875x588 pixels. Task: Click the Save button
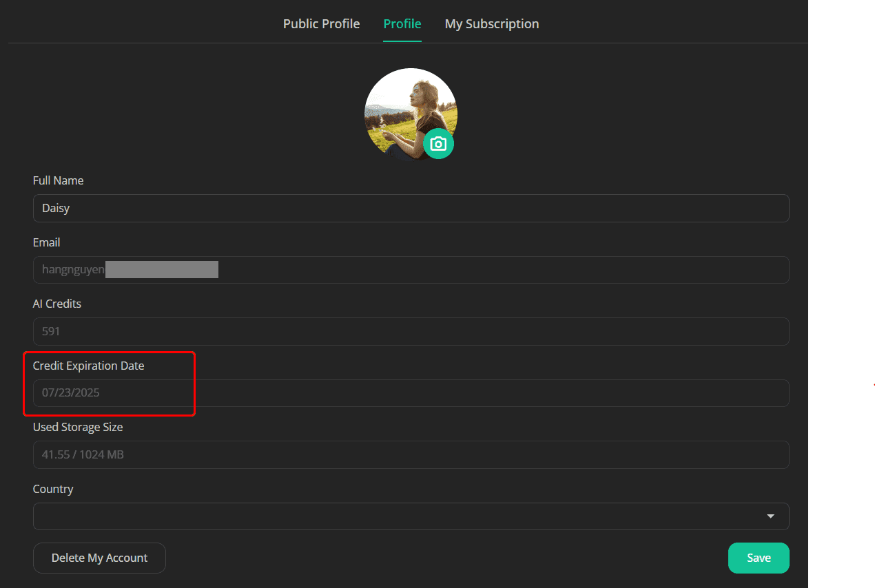click(759, 558)
